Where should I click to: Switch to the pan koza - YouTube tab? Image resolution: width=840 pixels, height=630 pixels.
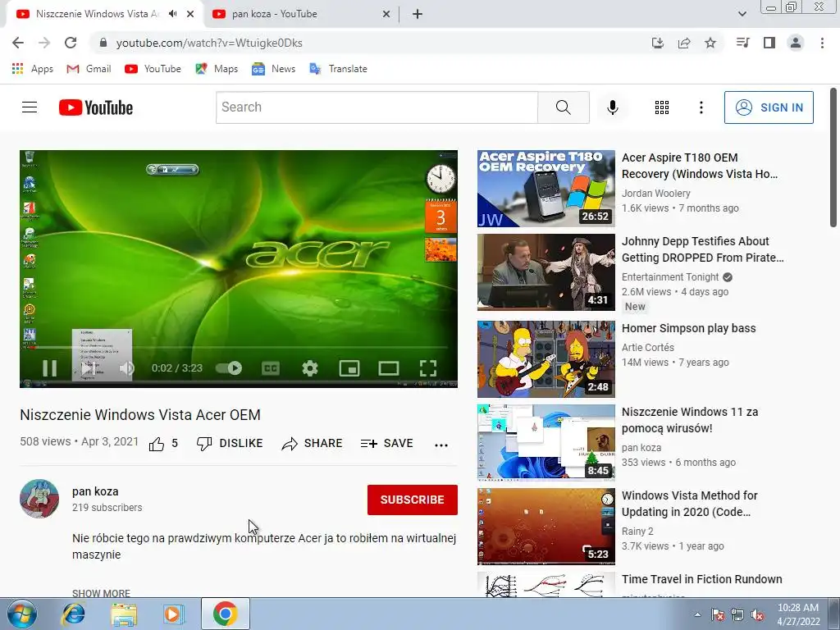[300, 15]
